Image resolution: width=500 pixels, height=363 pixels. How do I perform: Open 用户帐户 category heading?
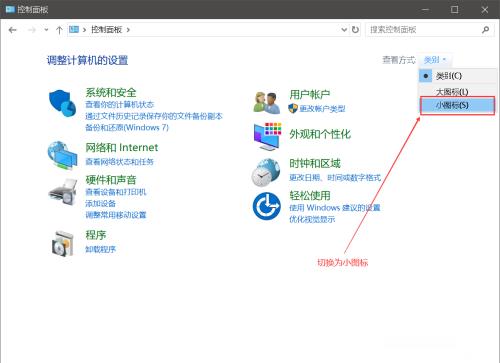click(x=310, y=95)
